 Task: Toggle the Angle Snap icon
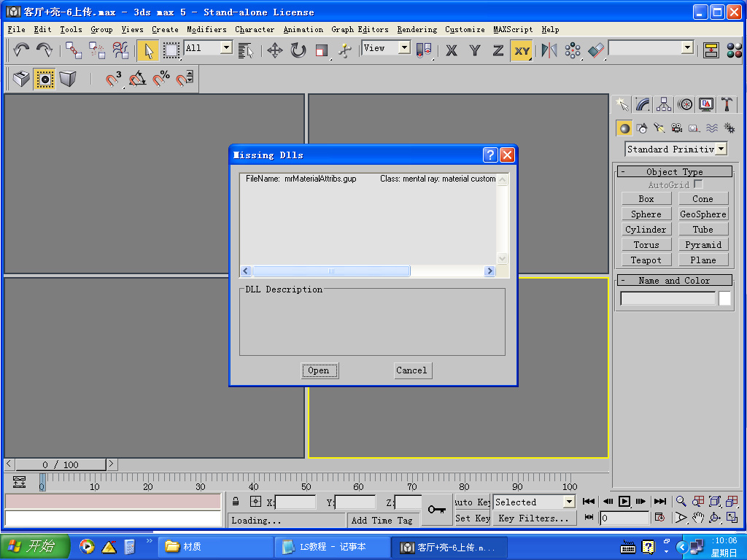[137, 79]
